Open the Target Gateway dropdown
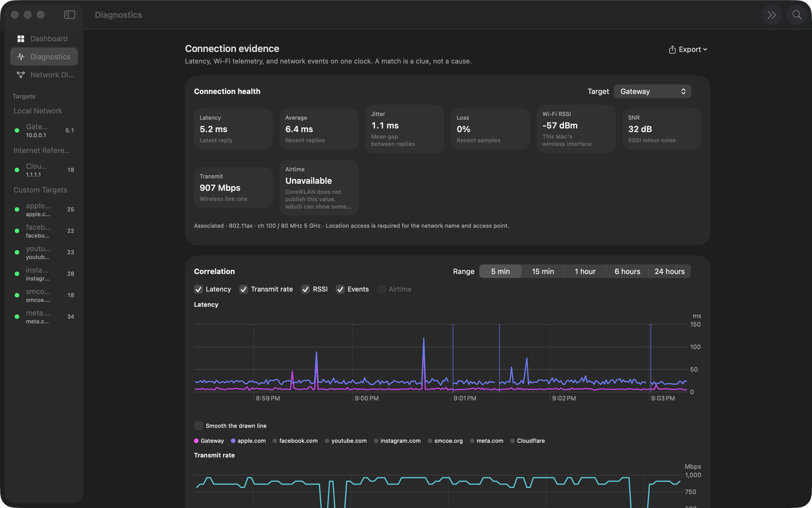812x508 pixels. 652,91
